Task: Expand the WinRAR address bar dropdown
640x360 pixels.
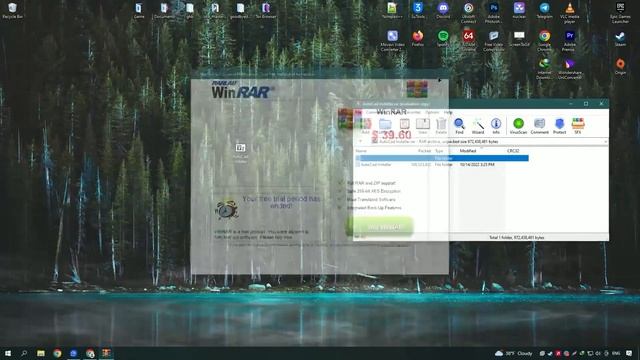Action: pyautogui.click(x=605, y=142)
